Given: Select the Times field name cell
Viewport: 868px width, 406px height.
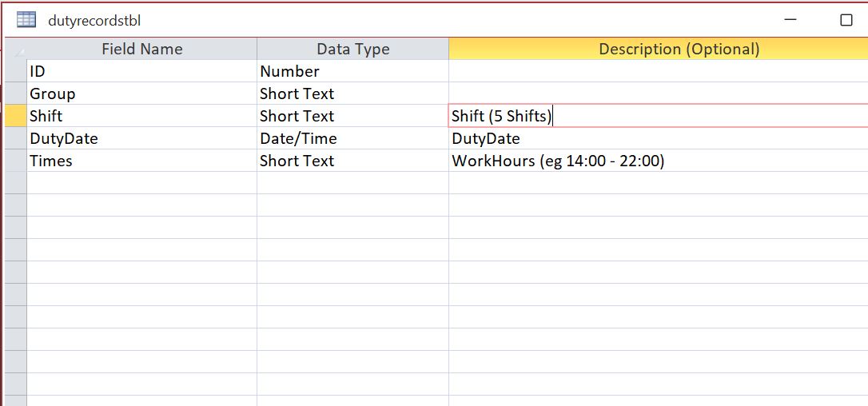Looking at the screenshot, I should pos(141,161).
